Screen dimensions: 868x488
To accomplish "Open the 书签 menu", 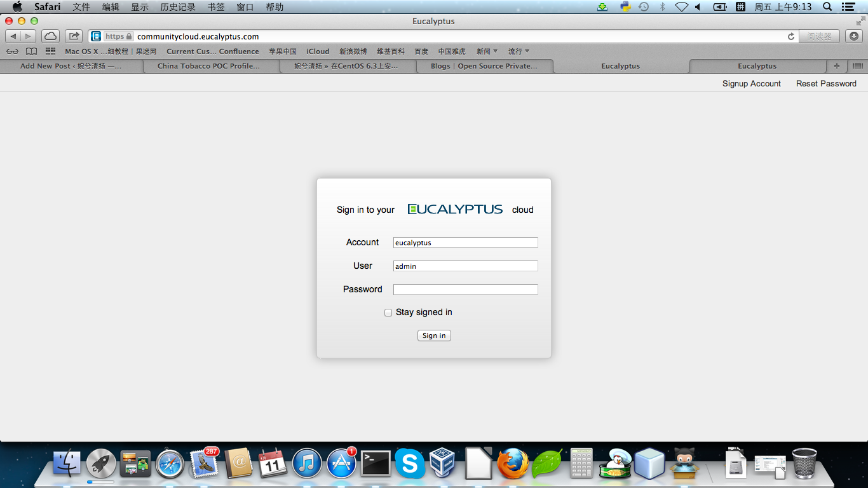I will point(216,7).
